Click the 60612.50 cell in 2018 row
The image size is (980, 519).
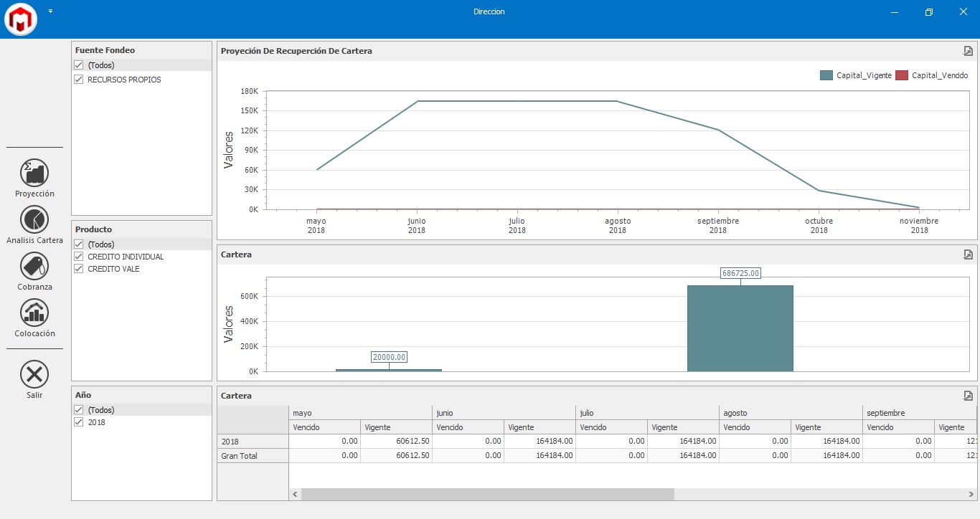tap(396, 442)
